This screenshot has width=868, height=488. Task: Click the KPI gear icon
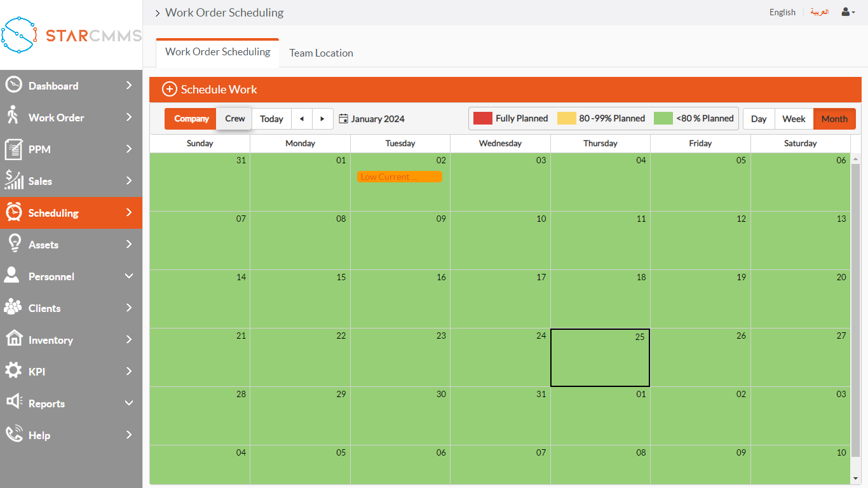(x=13, y=370)
